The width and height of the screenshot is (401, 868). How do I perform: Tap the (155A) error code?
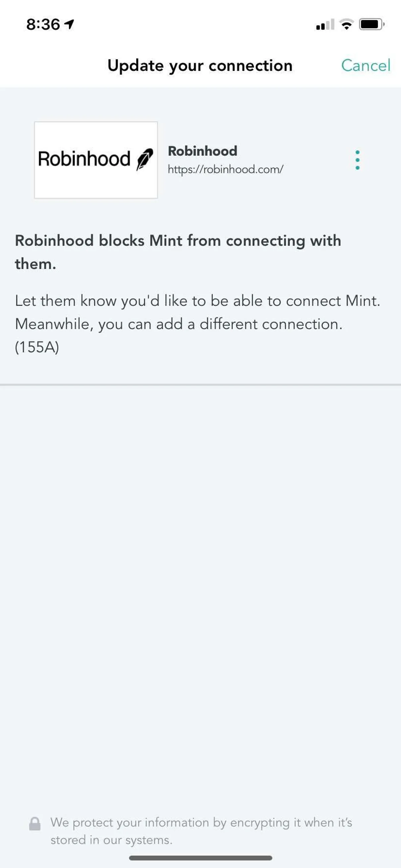(x=37, y=347)
